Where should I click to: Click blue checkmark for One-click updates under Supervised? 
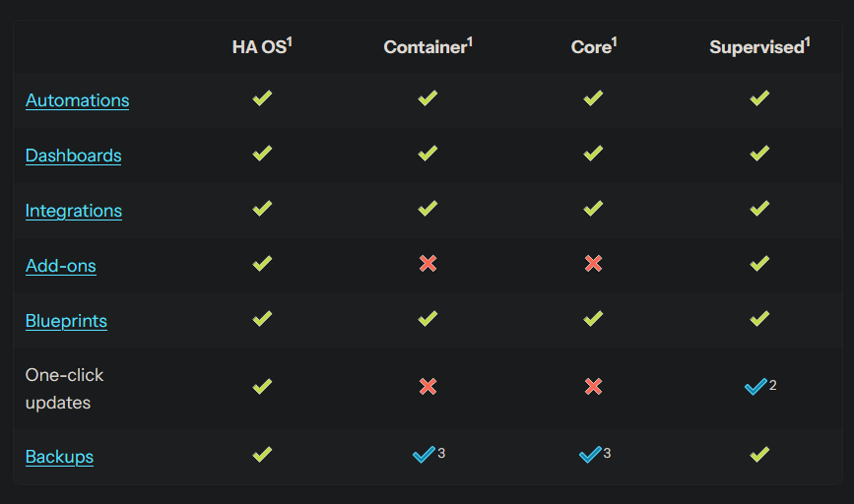(x=755, y=387)
